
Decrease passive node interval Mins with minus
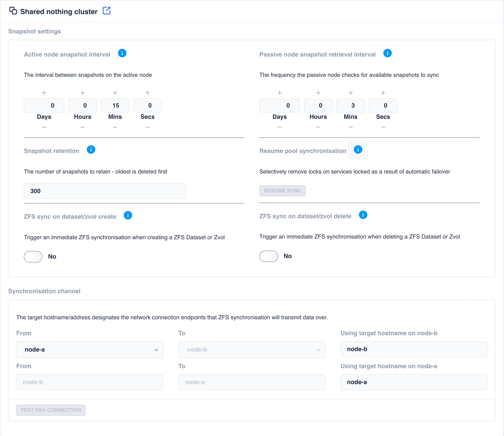[x=351, y=127]
